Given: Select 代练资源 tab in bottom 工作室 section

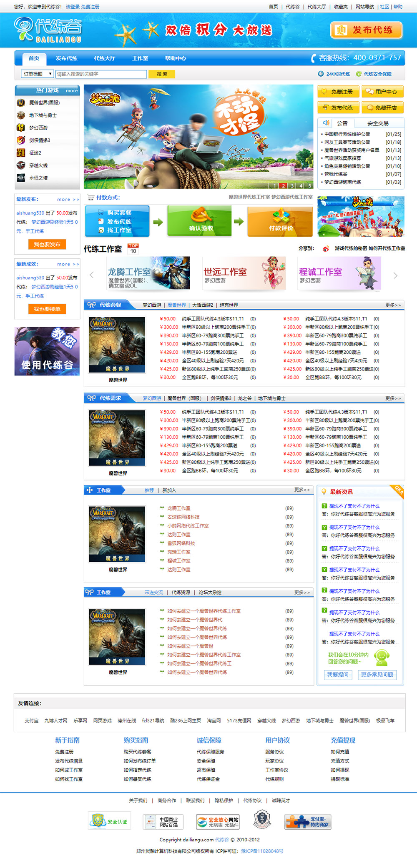Looking at the screenshot, I should 181,592.
